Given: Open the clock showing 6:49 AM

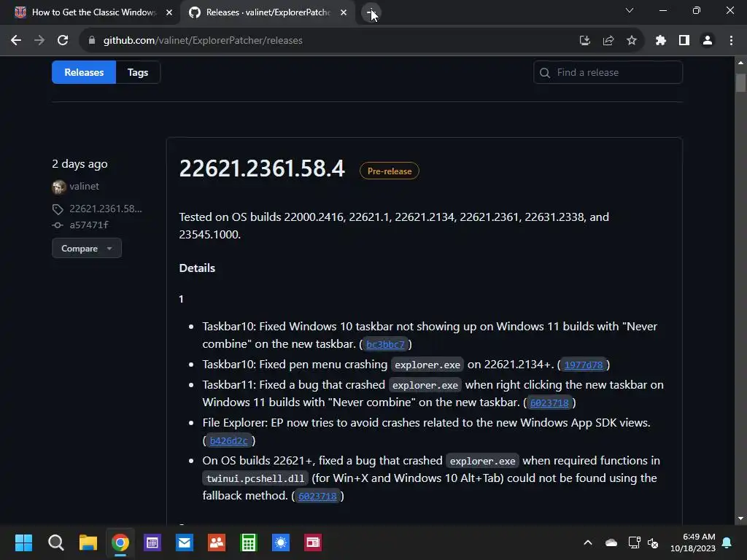Looking at the screenshot, I should click(693, 542).
